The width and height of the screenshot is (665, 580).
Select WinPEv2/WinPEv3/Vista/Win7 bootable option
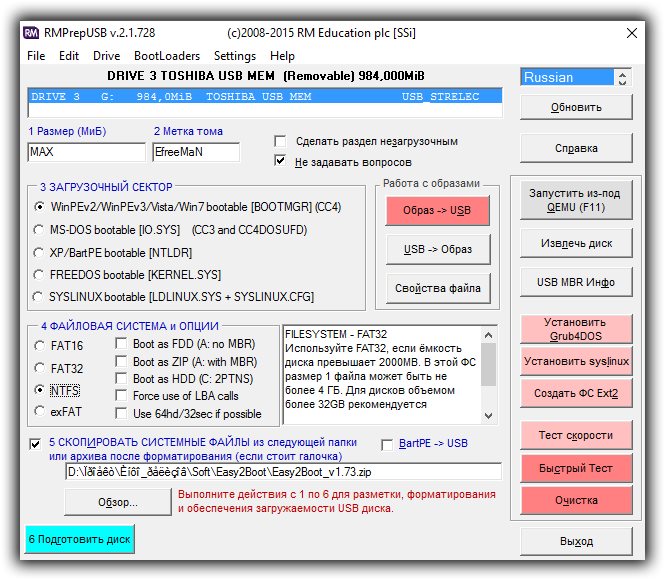tap(39, 207)
